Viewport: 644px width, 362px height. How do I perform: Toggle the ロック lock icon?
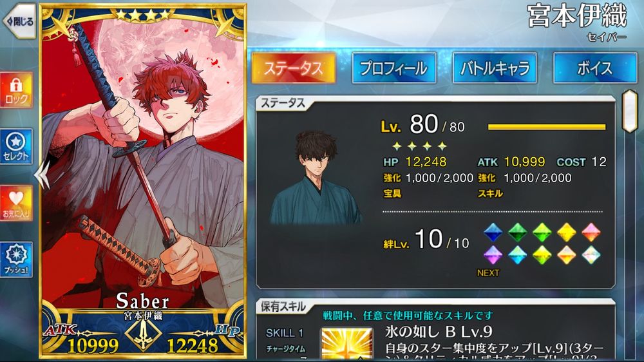pos(17,90)
